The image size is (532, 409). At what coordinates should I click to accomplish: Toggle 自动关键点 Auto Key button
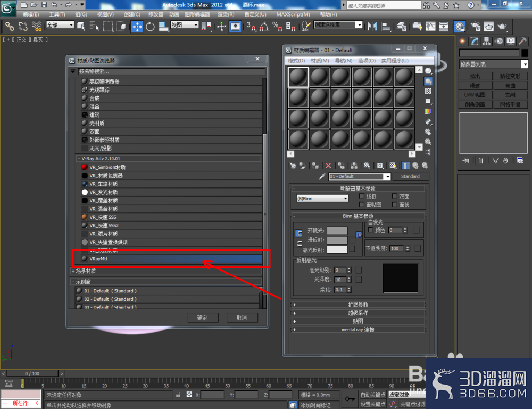372,395
